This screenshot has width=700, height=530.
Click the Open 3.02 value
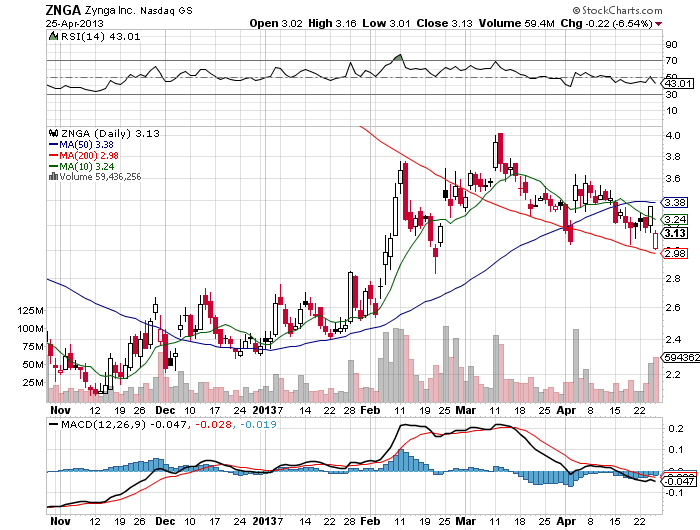pyautogui.click(x=276, y=23)
